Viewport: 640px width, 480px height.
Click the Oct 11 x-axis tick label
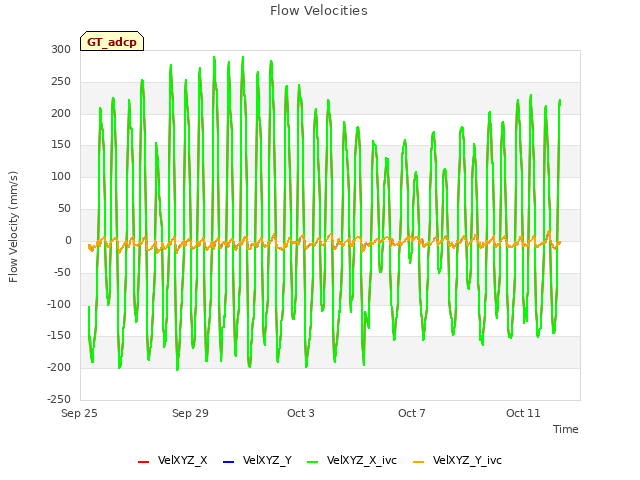click(x=523, y=413)
